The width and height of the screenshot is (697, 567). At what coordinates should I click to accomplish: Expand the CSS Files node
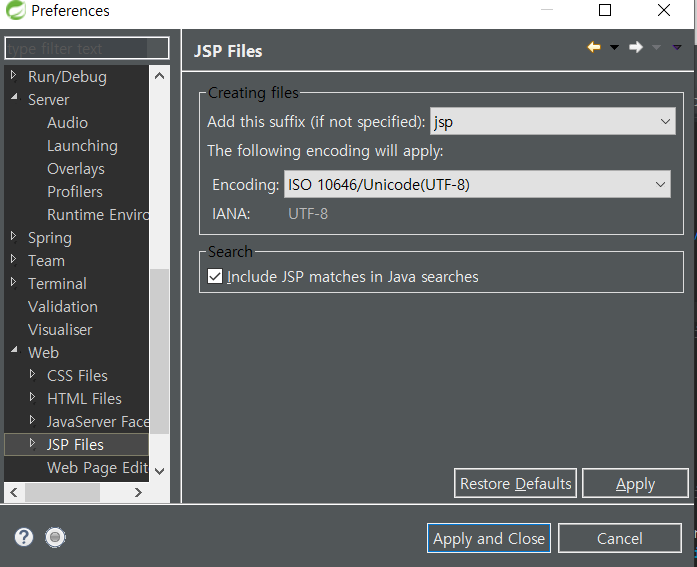click(32, 374)
